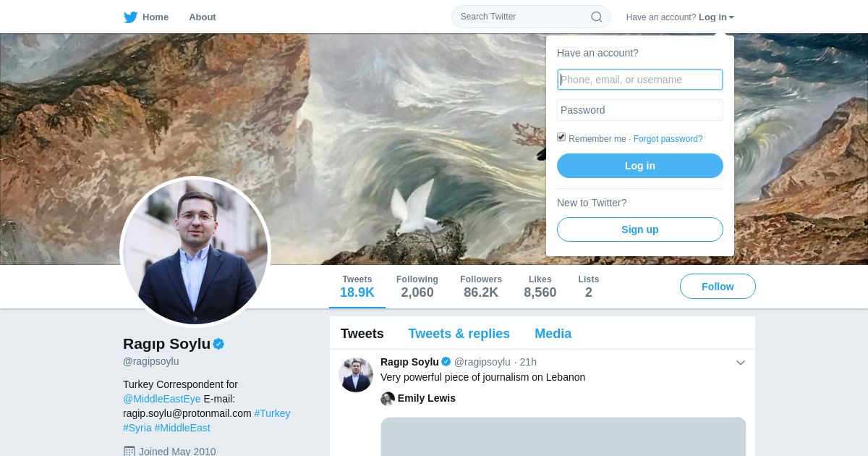
Task: Click the verified badge in the tweet header
Action: [446, 362]
